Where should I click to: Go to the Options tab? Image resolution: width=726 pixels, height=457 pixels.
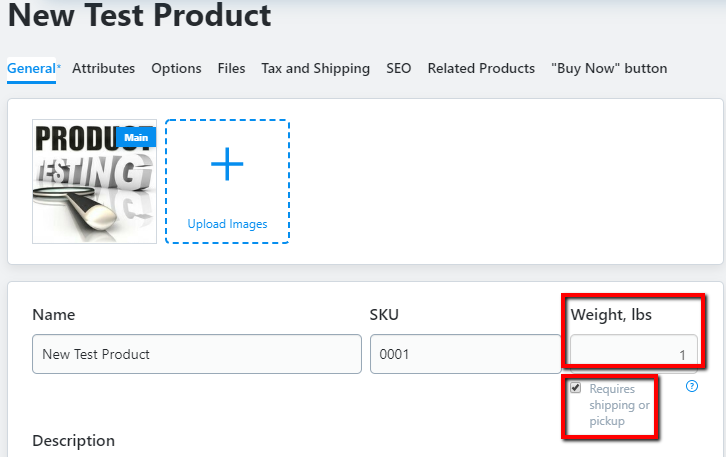pos(176,69)
